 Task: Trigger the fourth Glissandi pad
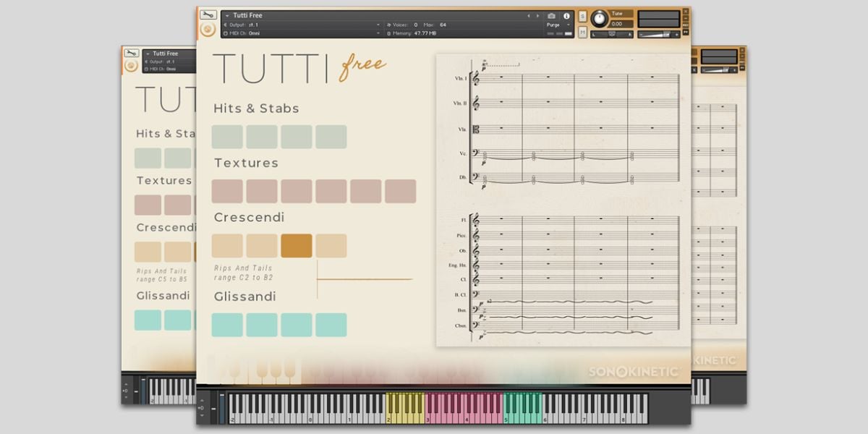click(331, 325)
